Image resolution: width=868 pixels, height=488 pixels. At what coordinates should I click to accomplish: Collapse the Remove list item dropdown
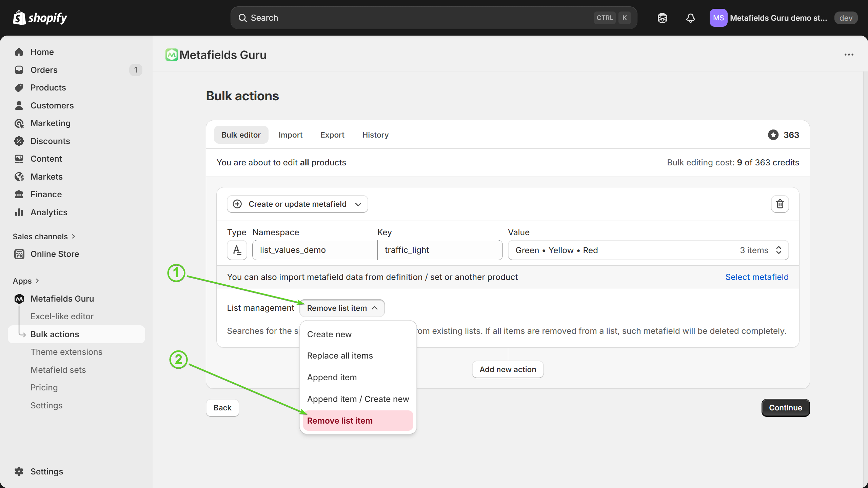(x=342, y=308)
